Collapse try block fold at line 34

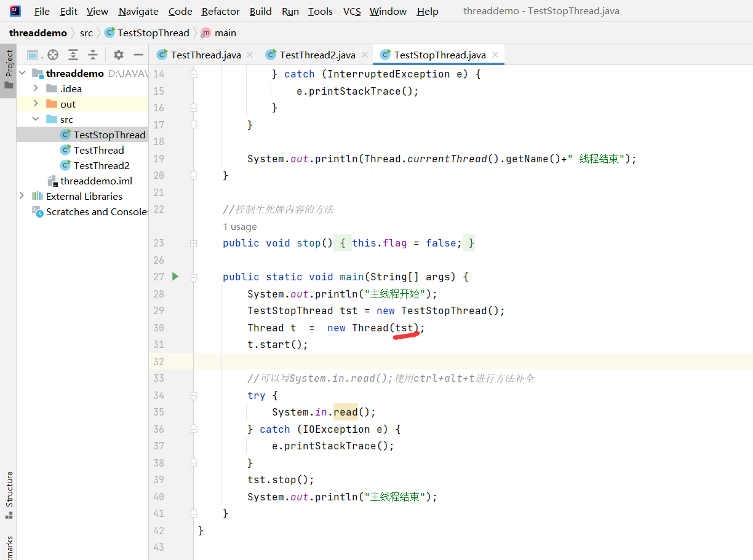[194, 396]
